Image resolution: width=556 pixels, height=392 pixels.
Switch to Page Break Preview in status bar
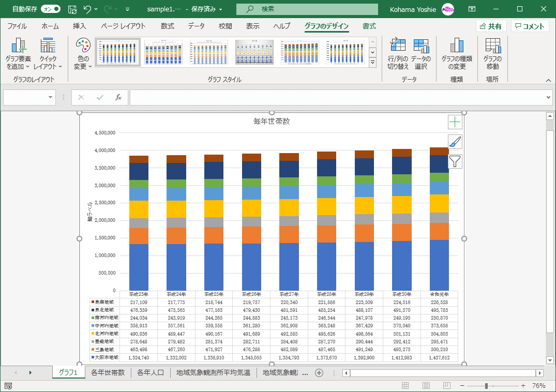coord(445,385)
